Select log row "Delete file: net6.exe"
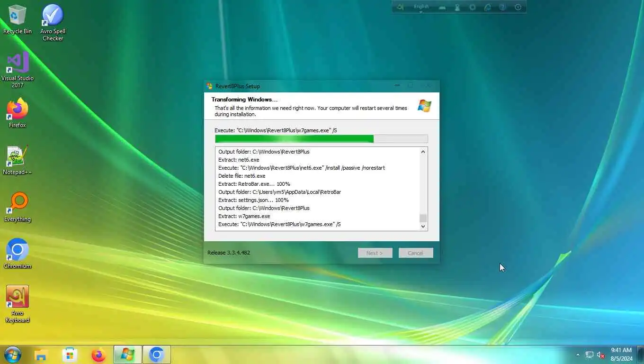 point(241,176)
